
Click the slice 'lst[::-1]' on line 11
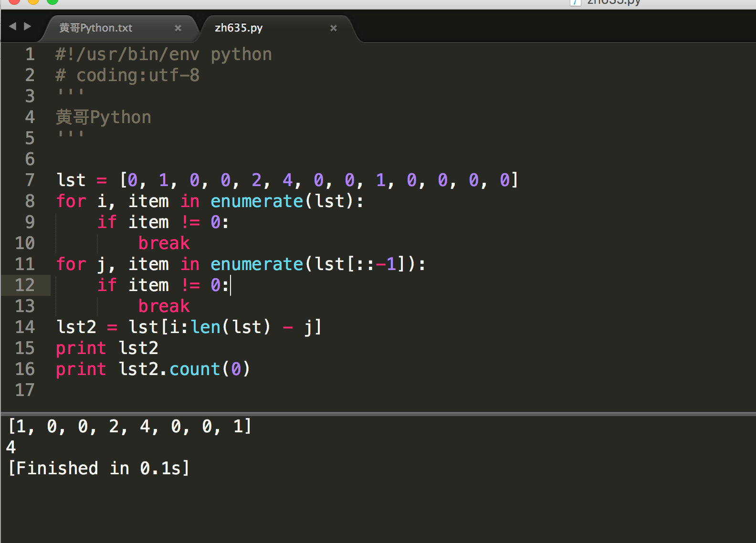tap(360, 264)
